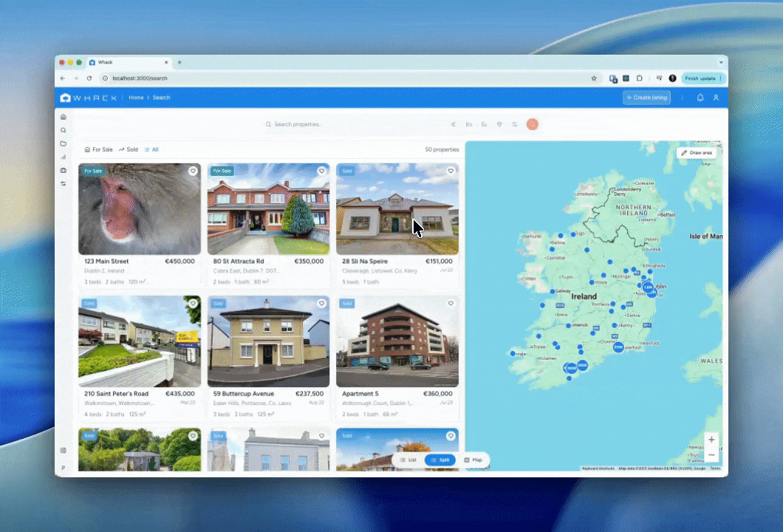Go to the Home breadcrumb link

pyautogui.click(x=136, y=98)
